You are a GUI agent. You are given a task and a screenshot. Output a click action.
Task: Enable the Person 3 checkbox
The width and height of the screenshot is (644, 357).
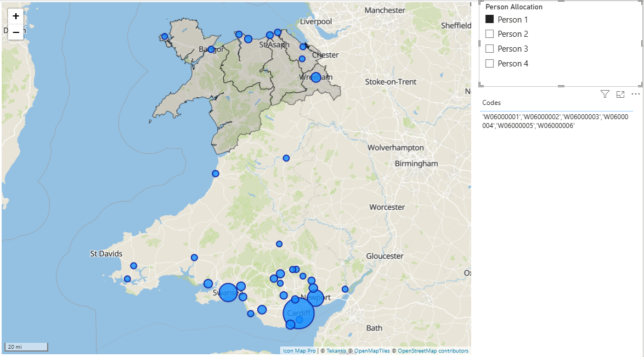[490, 49]
